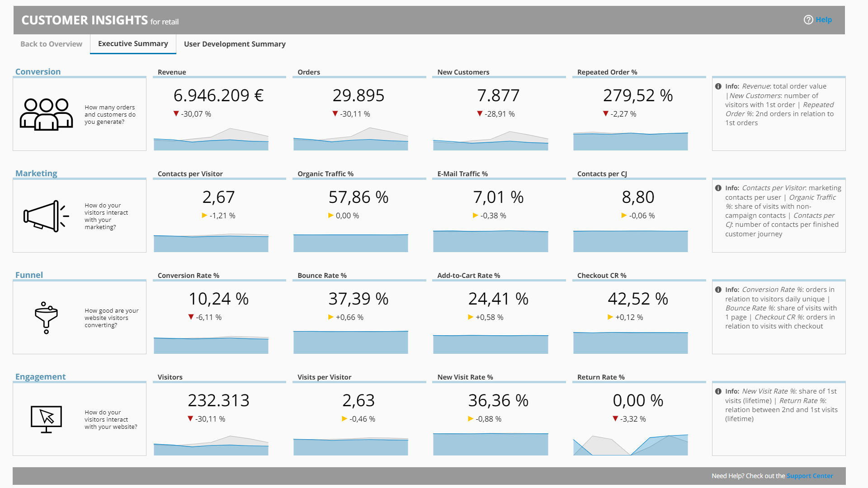Click info icon in Engagement info box
This screenshot has width=868, height=488.
tap(718, 391)
